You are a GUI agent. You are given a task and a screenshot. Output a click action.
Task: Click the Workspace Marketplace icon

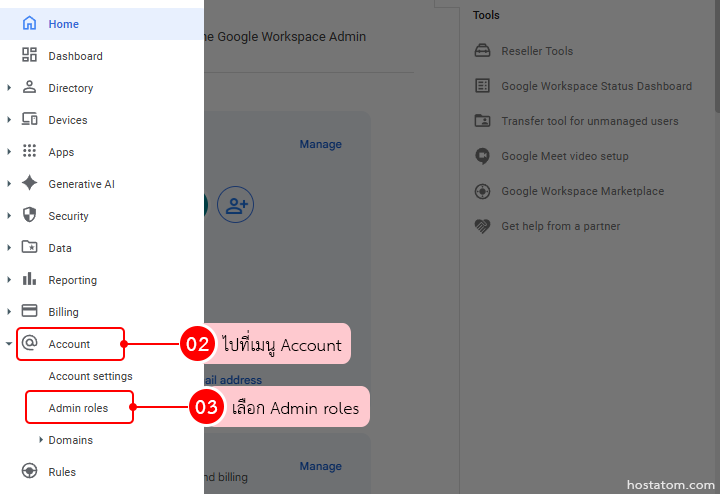pos(482,191)
